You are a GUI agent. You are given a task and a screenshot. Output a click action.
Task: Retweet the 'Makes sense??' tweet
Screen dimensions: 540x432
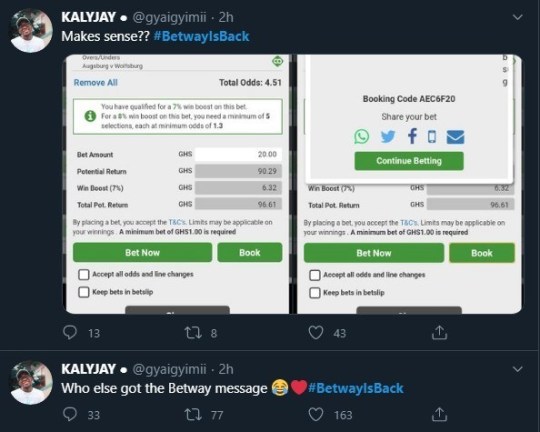[193, 333]
